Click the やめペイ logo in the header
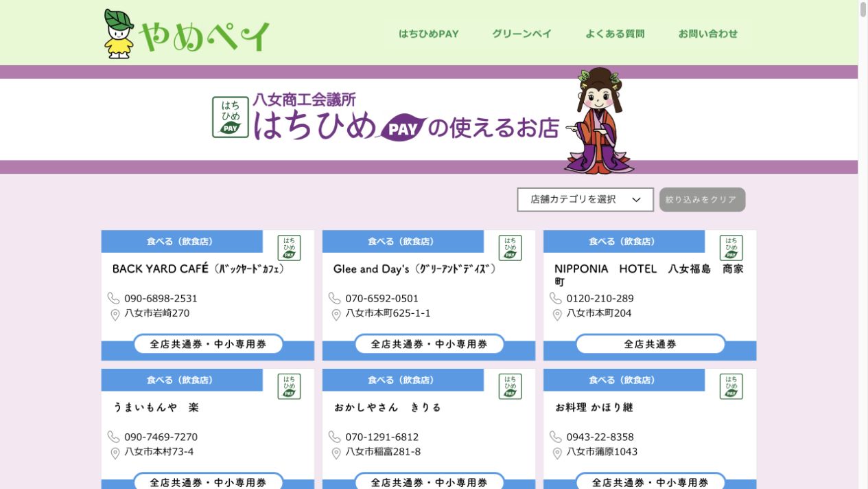This screenshot has width=868, height=489. [x=187, y=33]
